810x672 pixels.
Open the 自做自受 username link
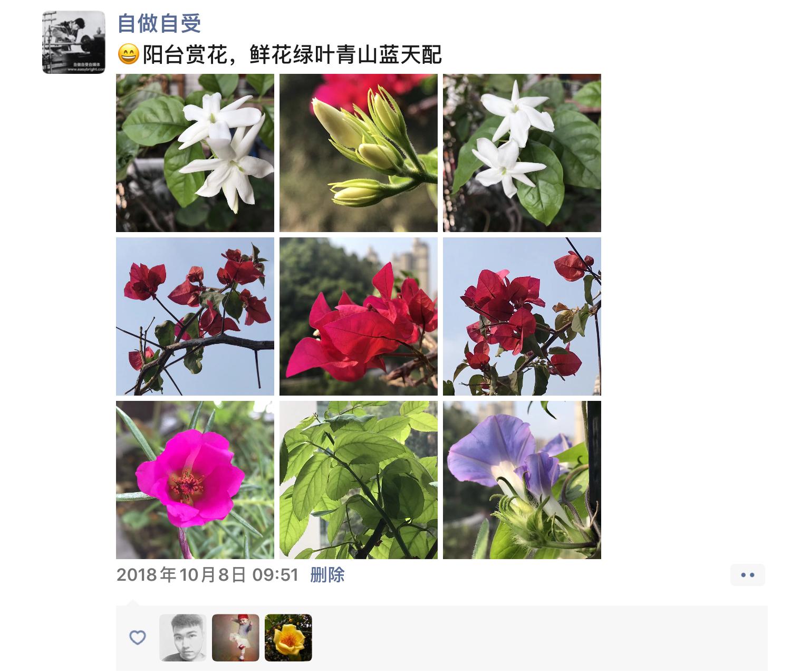click(x=159, y=23)
